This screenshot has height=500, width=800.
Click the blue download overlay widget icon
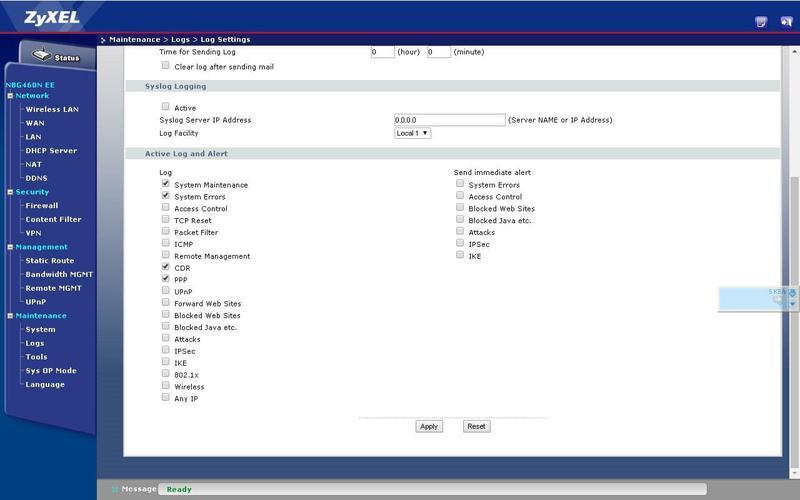tap(792, 294)
